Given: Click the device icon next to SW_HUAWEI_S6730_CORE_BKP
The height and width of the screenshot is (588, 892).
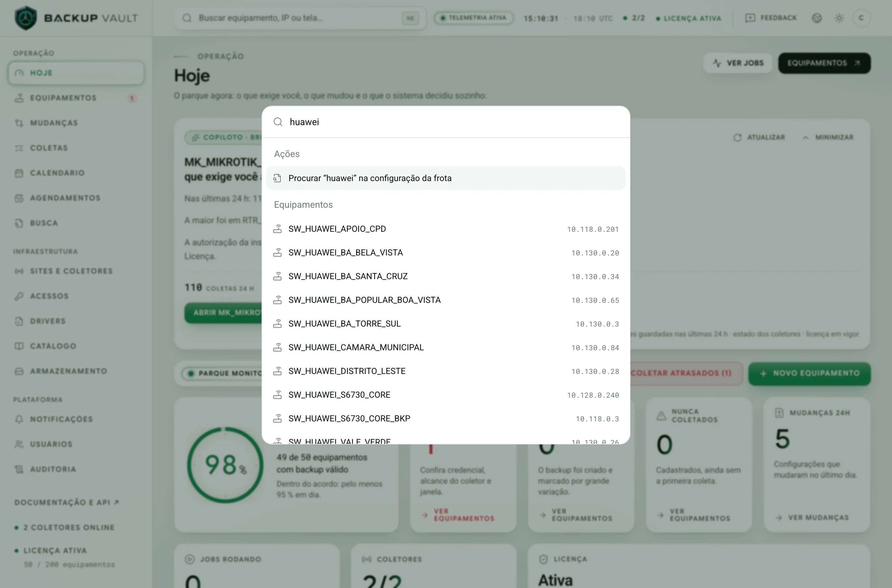Looking at the screenshot, I should (x=277, y=418).
